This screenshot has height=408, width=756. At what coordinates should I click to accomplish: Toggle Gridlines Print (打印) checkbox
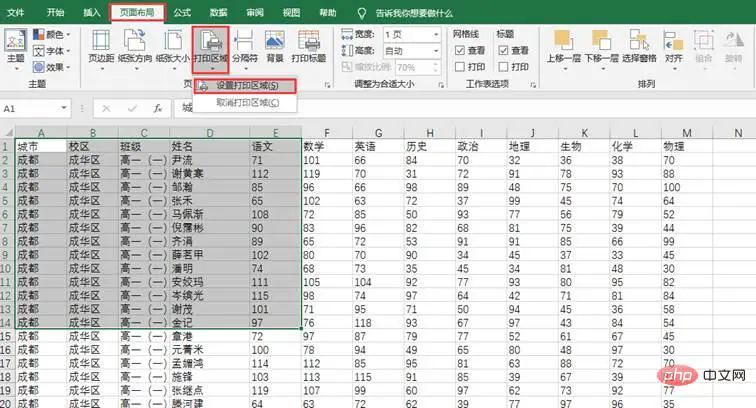(x=460, y=67)
